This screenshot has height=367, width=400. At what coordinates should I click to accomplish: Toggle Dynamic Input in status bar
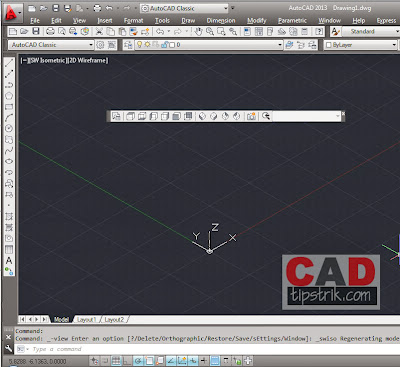(x=193, y=360)
